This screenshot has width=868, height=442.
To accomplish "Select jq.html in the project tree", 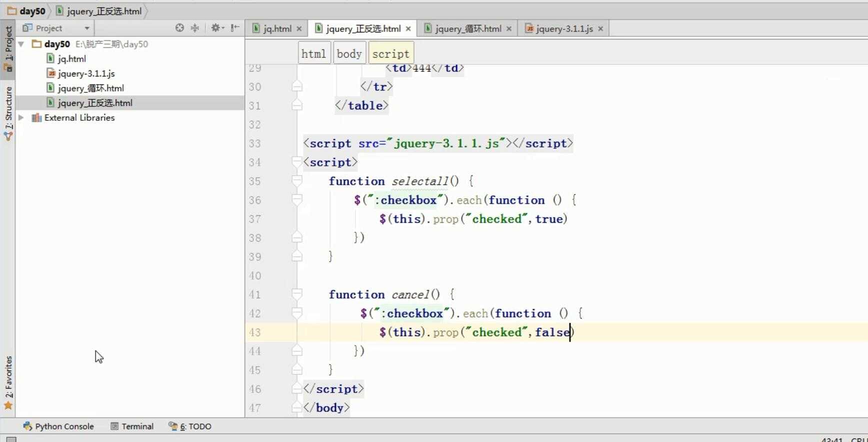I will point(71,58).
